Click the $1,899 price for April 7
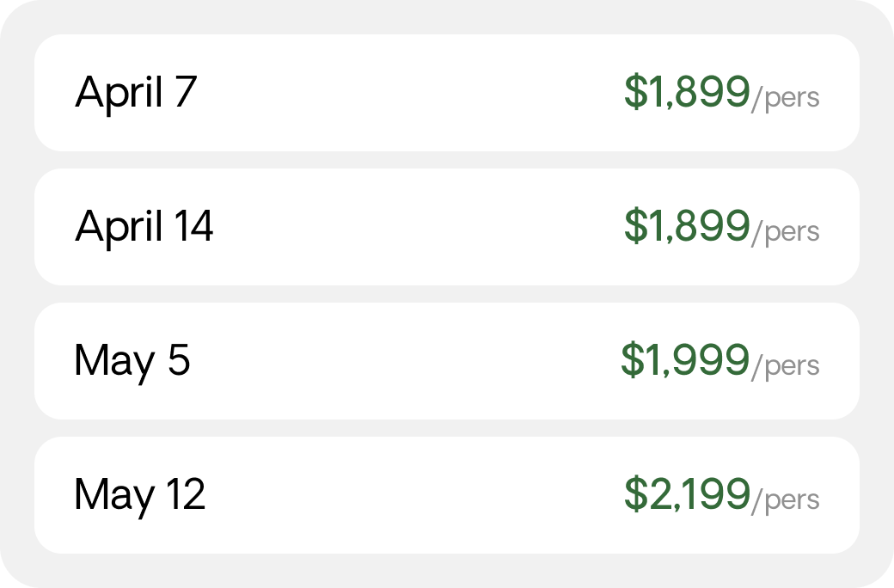The width and height of the screenshot is (894, 588). pos(687,91)
